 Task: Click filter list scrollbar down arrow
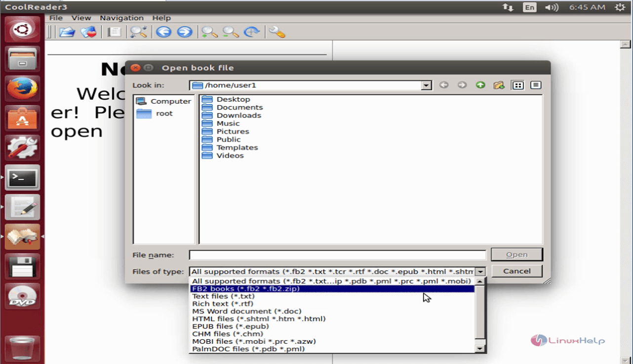tap(480, 349)
